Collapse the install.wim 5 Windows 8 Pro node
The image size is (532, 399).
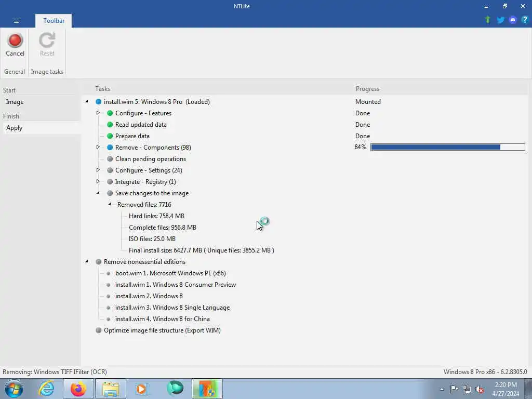pos(87,101)
